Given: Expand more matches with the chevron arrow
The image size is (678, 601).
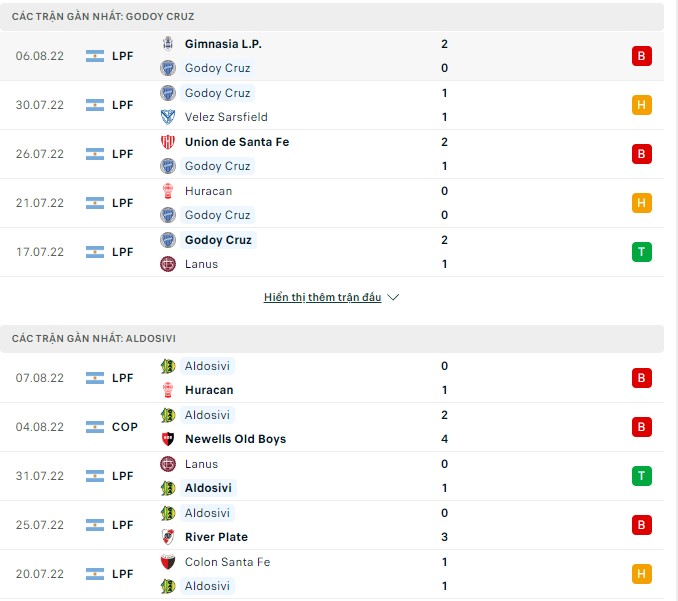Looking at the screenshot, I should [393, 298].
